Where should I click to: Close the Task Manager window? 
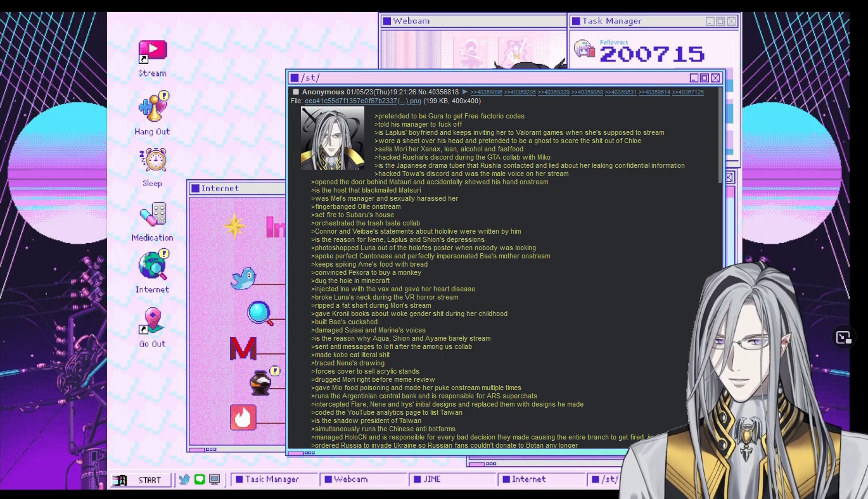pos(731,22)
